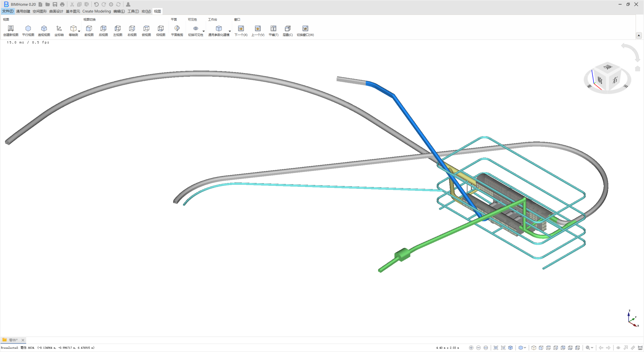Open status bar zoom magnifier dropdown

pos(592,348)
